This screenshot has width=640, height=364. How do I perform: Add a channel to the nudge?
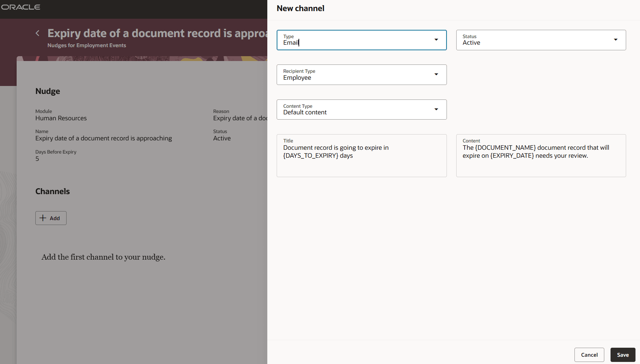(51, 218)
